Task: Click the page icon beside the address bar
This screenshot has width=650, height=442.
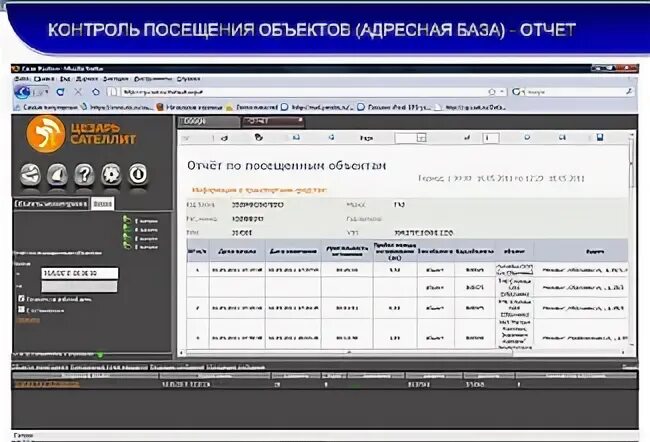Action: [112, 92]
